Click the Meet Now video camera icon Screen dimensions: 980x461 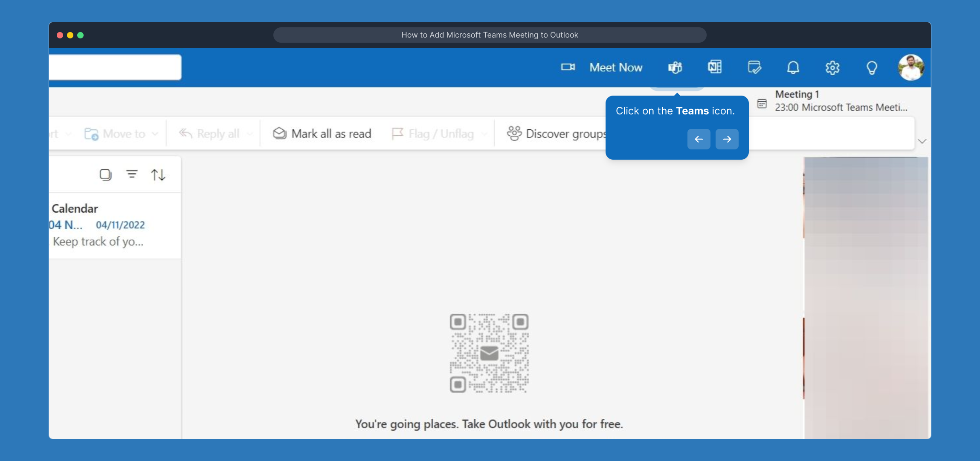568,67
